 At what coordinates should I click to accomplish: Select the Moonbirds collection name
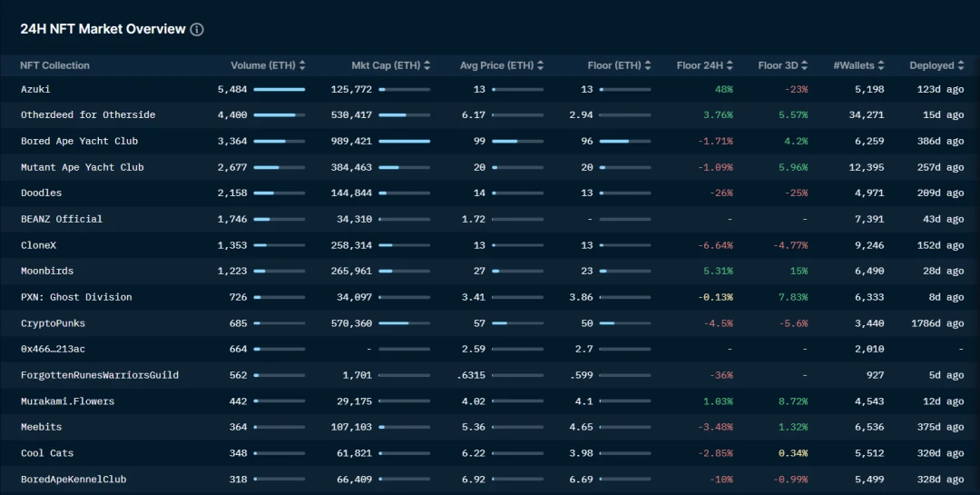coord(47,271)
